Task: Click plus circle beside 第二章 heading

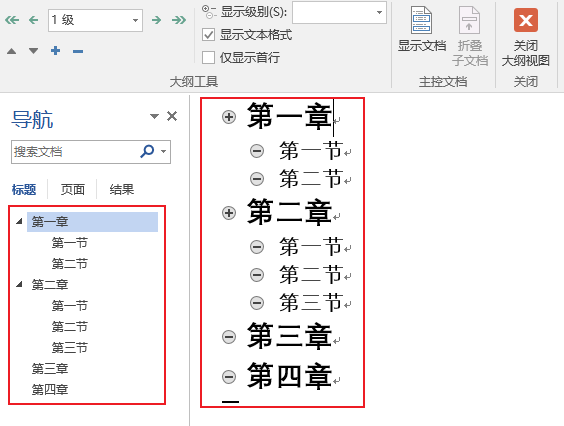Action: point(229,213)
